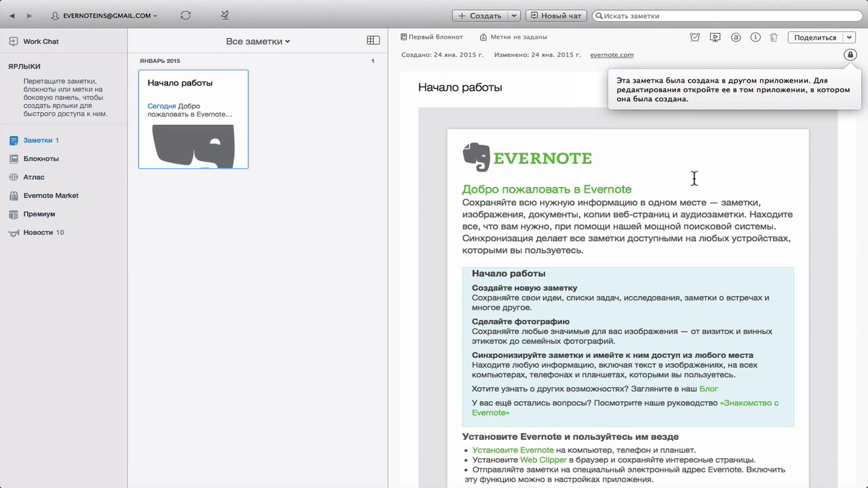Image resolution: width=868 pixels, height=488 pixels.
Task: Toggle the note list view options icon
Action: tap(373, 41)
